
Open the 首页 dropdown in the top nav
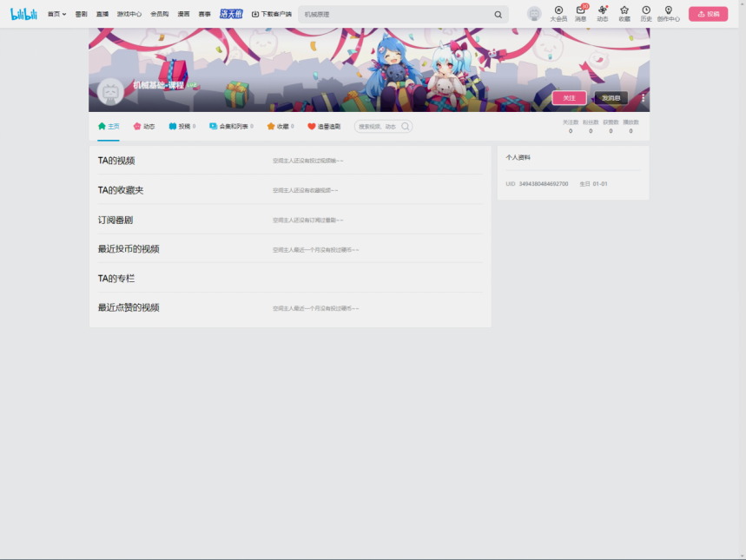click(56, 14)
